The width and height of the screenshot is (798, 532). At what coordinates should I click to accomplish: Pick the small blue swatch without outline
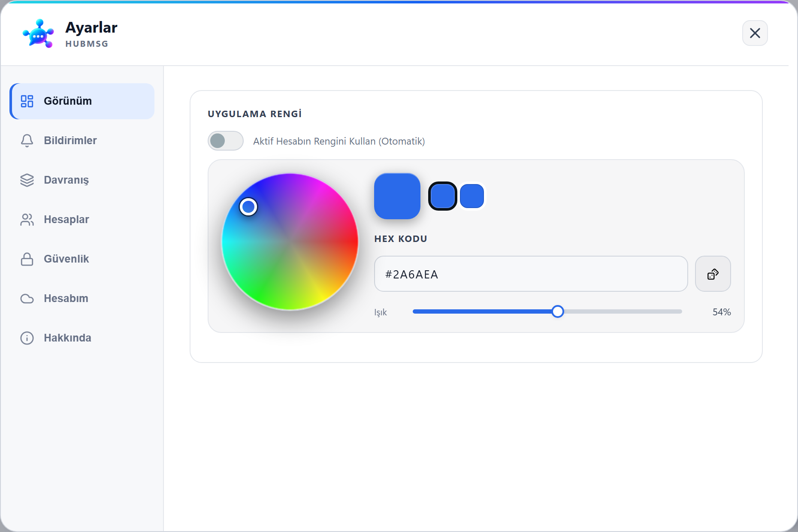click(472, 196)
